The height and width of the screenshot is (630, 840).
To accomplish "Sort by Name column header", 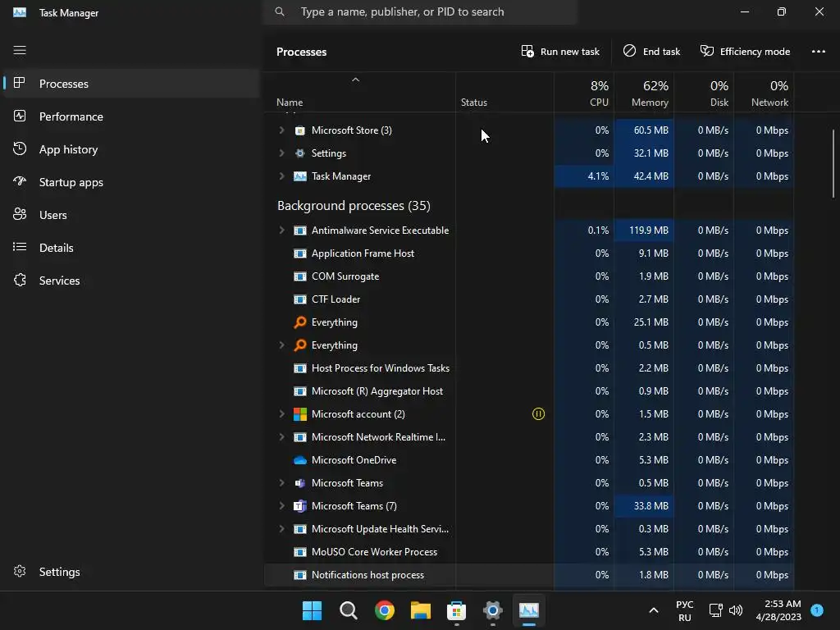I will click(359, 92).
